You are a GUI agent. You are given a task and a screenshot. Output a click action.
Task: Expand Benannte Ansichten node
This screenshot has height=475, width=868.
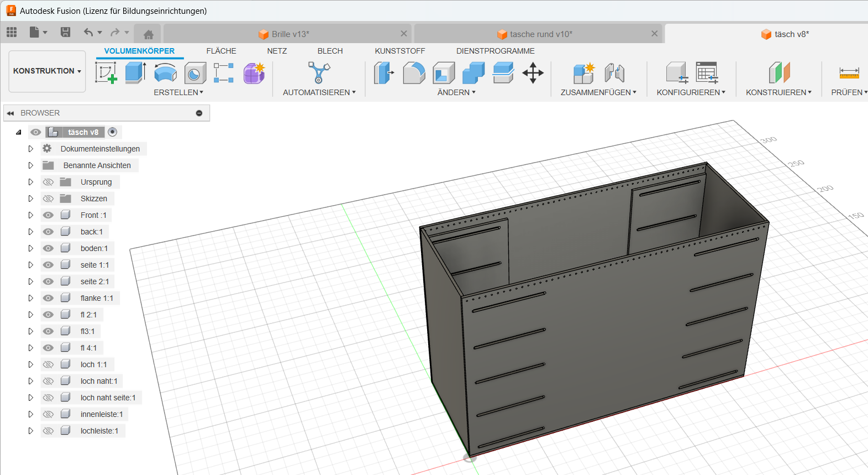[30, 165]
